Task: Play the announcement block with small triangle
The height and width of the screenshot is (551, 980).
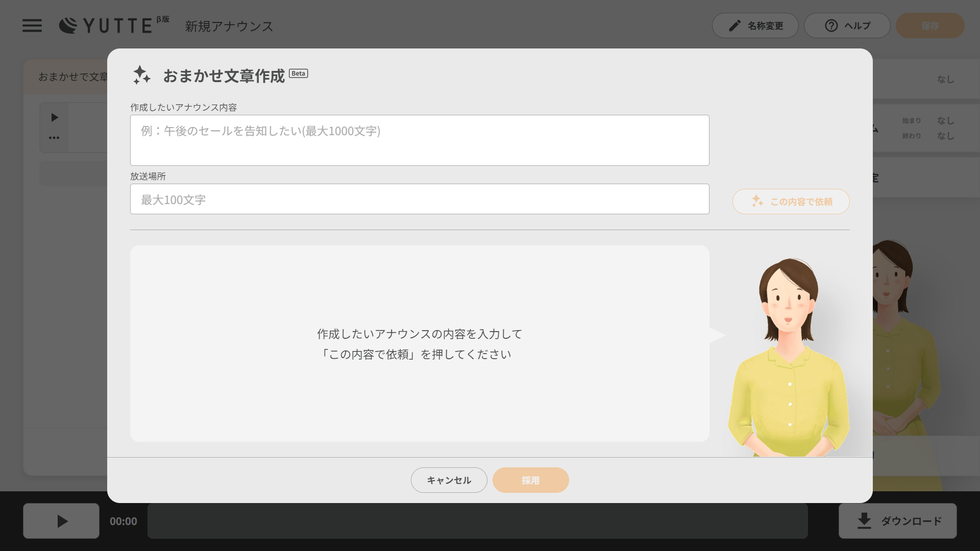Action: tap(55, 118)
